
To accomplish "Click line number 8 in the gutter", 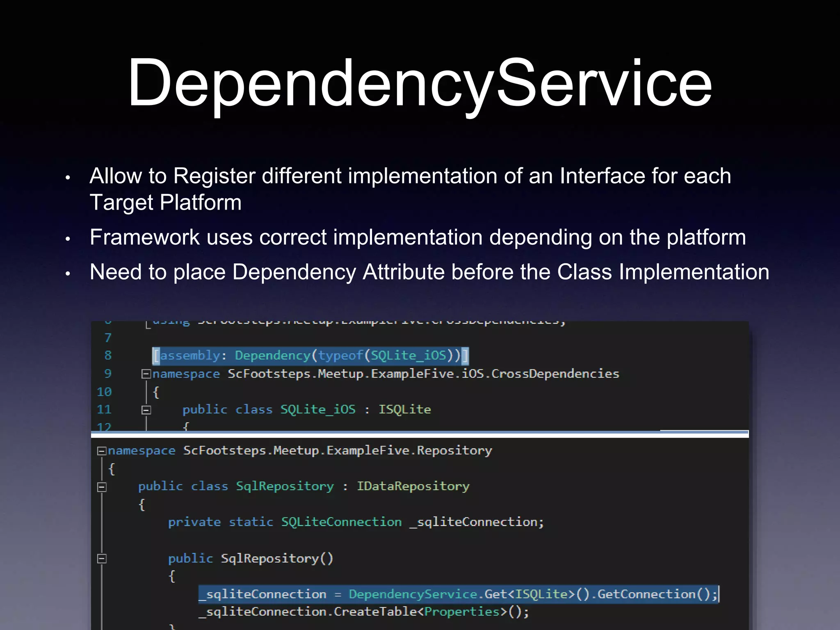I will pyautogui.click(x=108, y=355).
